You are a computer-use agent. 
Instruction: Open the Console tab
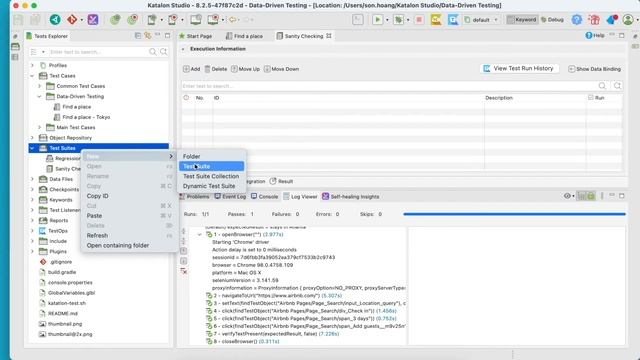click(264, 196)
